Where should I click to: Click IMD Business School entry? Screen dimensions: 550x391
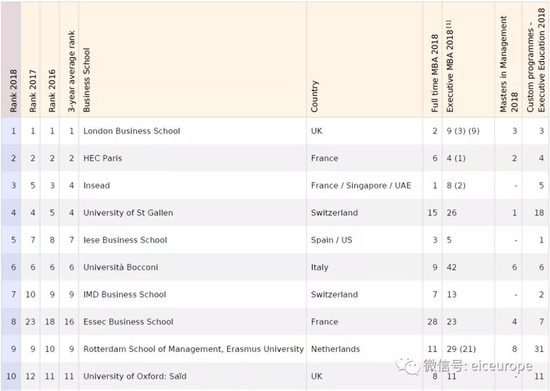pos(125,294)
